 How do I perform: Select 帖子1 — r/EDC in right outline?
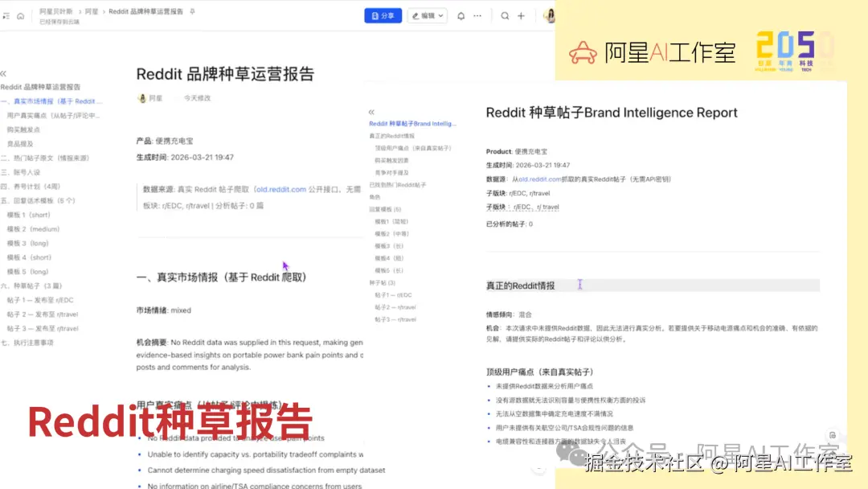tap(393, 295)
